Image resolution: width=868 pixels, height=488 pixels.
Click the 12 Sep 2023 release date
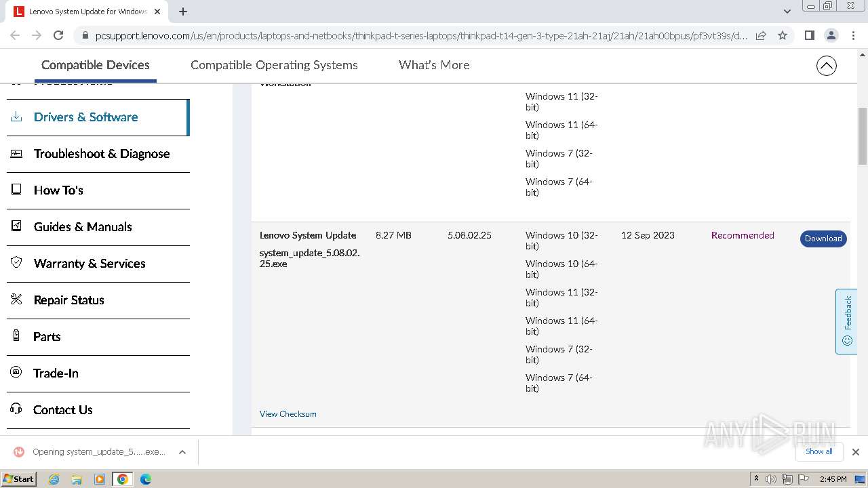pyautogui.click(x=648, y=235)
